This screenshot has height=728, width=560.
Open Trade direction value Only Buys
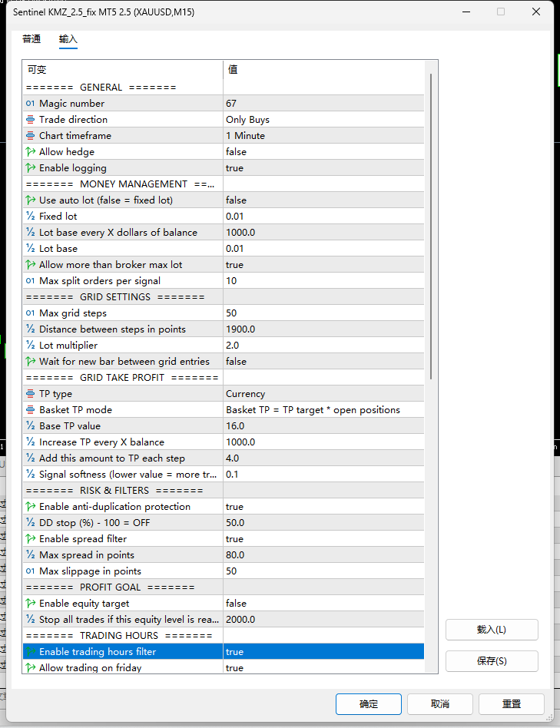click(x=323, y=120)
